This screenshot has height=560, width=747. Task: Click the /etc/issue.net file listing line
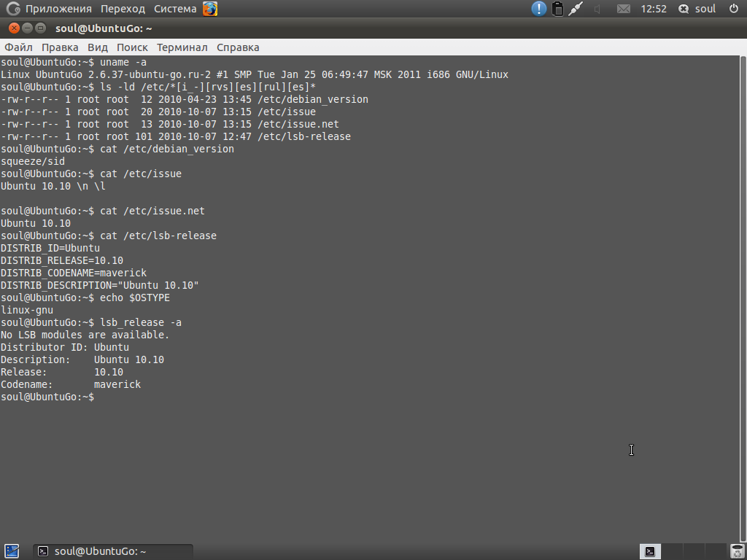click(169, 124)
